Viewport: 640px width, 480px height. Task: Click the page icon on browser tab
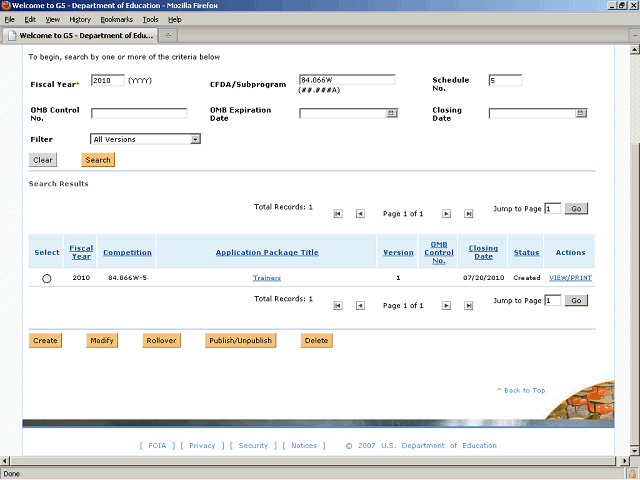[x=12, y=36]
